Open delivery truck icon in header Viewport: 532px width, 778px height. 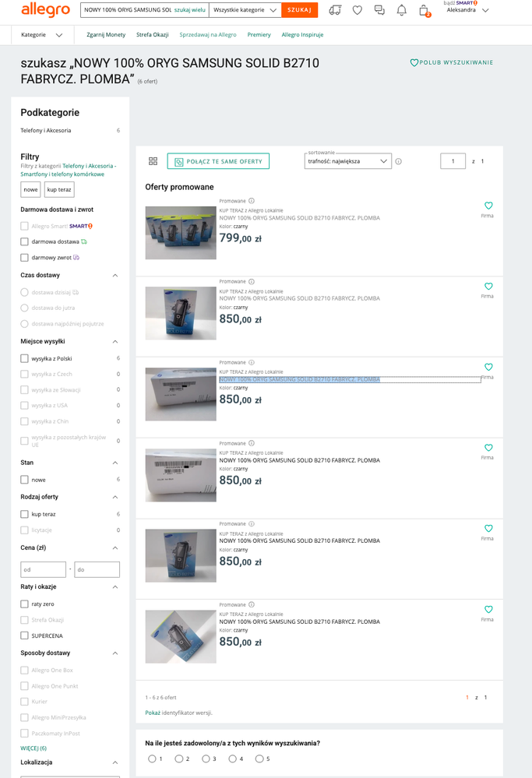pos(335,10)
